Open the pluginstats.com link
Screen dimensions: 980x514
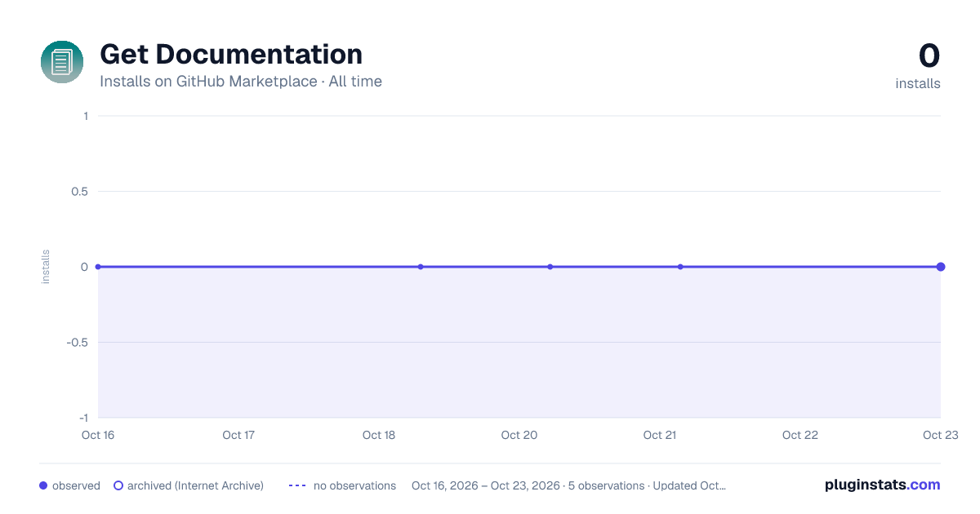883,485
